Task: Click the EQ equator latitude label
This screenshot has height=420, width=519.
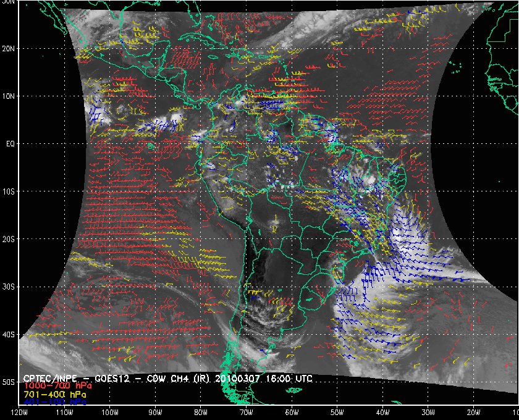Action: point(11,144)
